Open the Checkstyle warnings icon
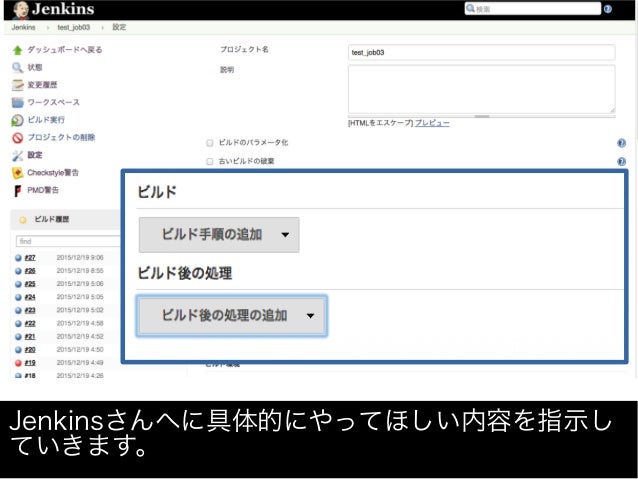This screenshot has height=479, width=638. tap(17, 173)
